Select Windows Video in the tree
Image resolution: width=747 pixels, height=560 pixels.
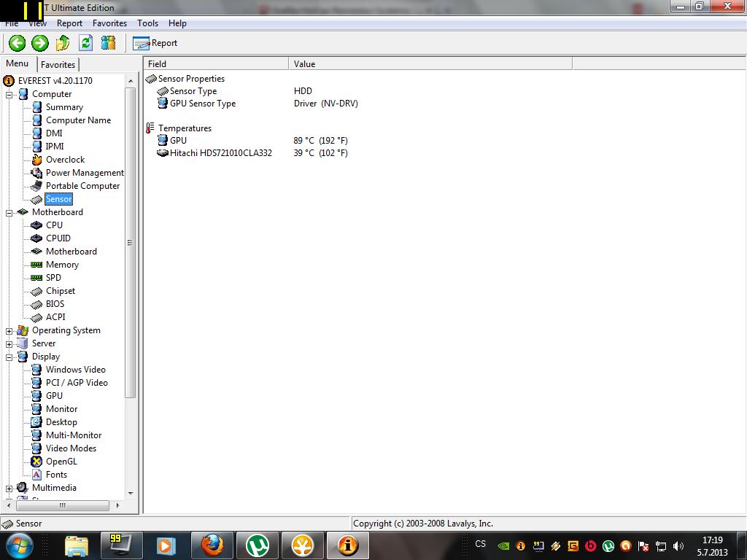pyautogui.click(x=75, y=370)
